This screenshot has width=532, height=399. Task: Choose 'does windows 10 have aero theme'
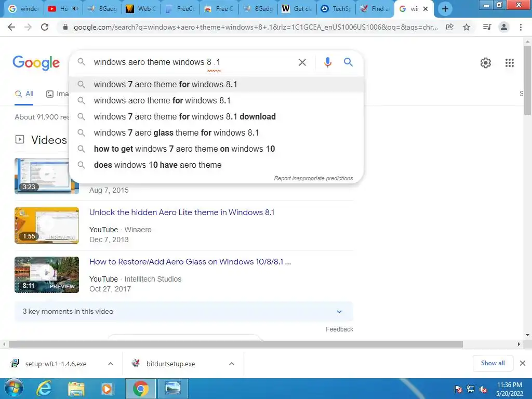(217, 165)
